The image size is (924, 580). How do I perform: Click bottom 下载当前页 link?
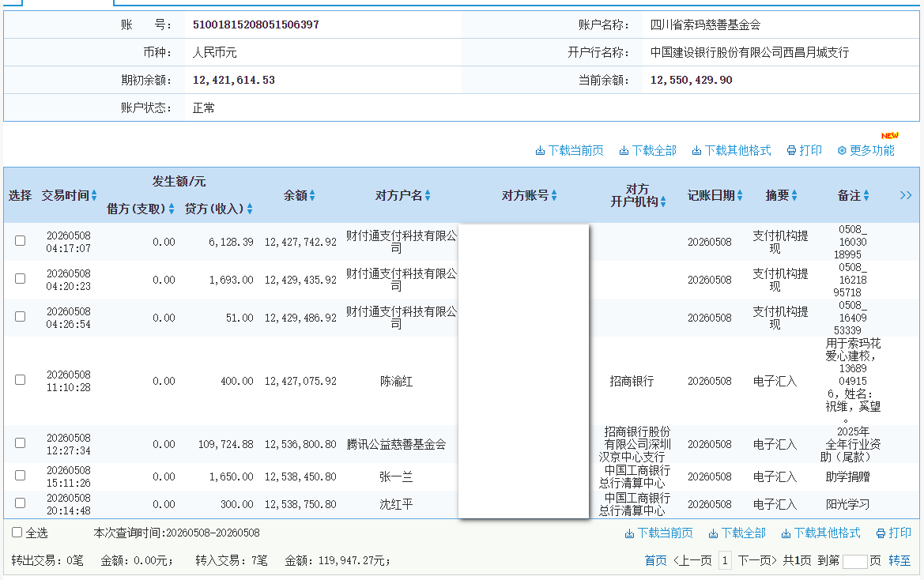(659, 533)
